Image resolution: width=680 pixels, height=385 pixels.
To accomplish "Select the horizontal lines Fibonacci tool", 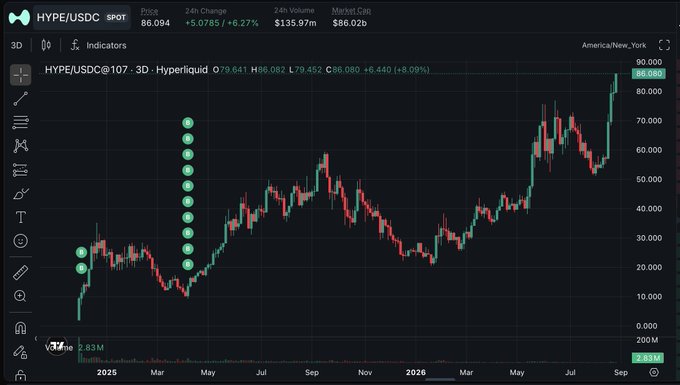I will click(20, 122).
